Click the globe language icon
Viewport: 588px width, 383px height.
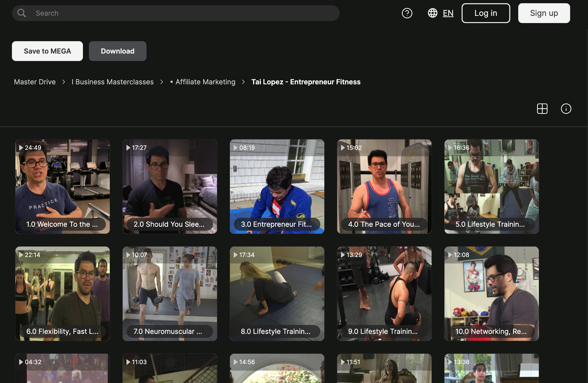pyautogui.click(x=433, y=13)
